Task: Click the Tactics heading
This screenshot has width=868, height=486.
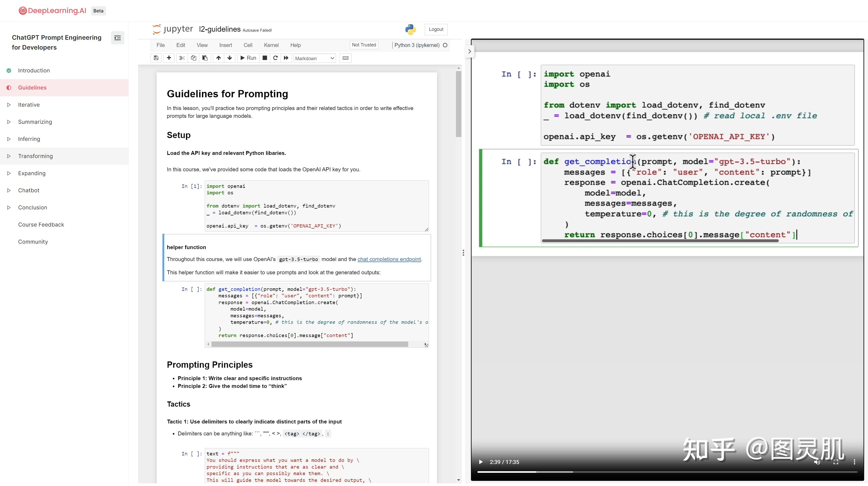Action: pos(179,404)
